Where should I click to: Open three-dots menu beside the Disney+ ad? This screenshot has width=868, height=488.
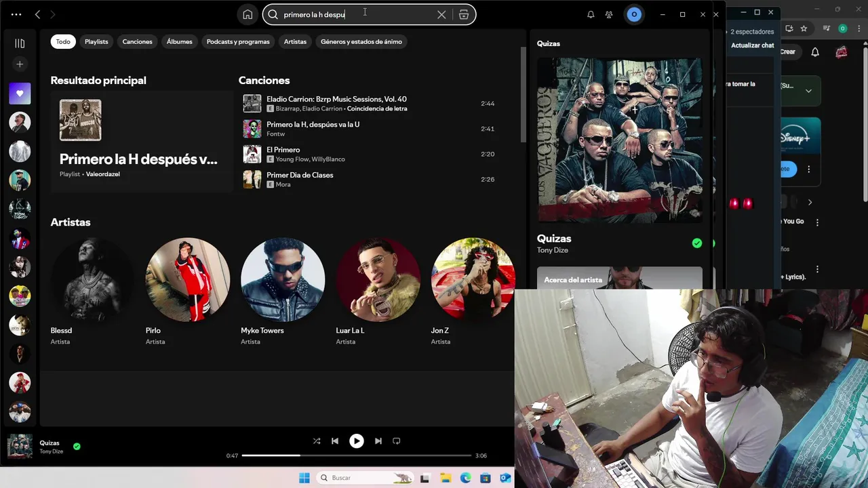(809, 169)
